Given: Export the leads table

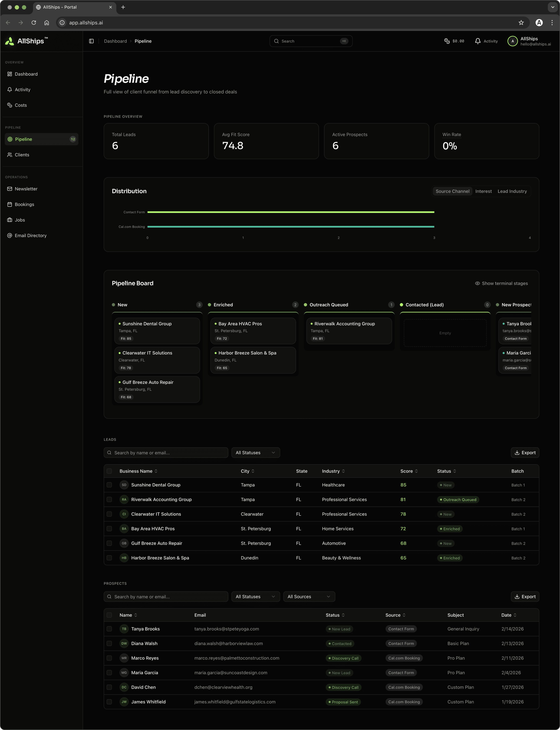Looking at the screenshot, I should pyautogui.click(x=525, y=452).
